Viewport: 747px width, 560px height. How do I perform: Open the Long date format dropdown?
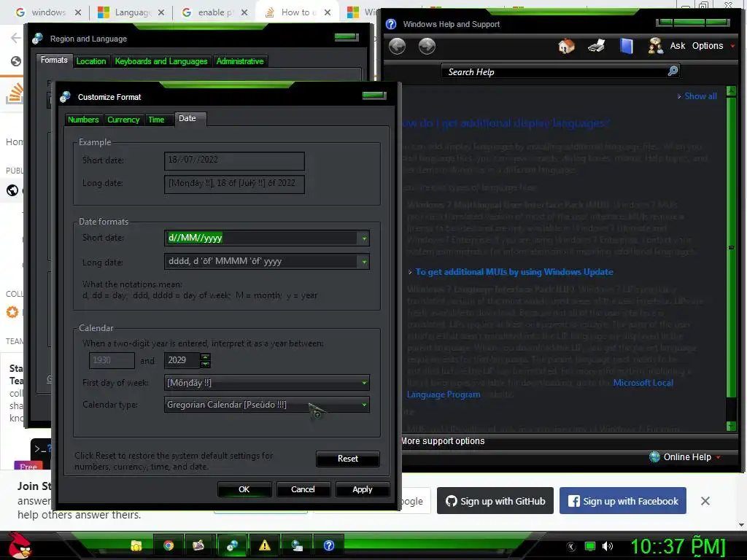click(364, 262)
